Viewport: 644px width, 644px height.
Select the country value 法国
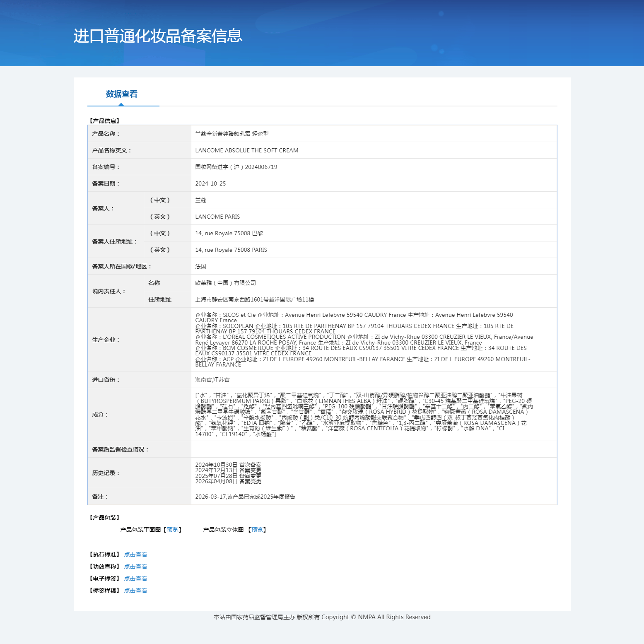[200, 266]
